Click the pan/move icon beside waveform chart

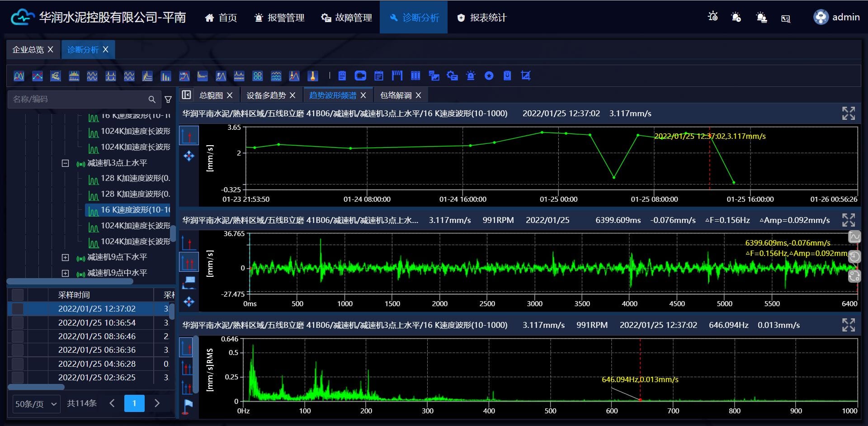(189, 301)
